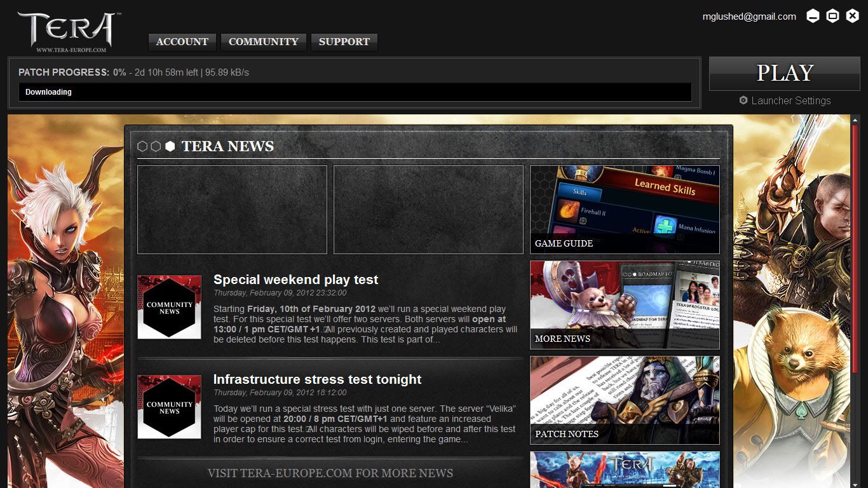Open the first empty news banner
The height and width of the screenshot is (488, 868).
click(x=232, y=210)
